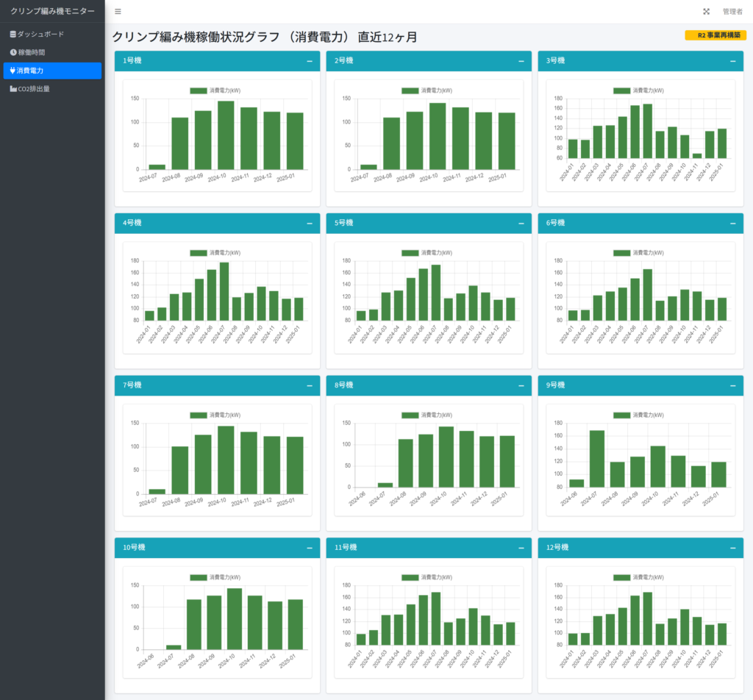Viewport: 753px width, 700px height.
Task: Hide 消費電力(kW) dataset in 8号機 chart
Action: coord(427,415)
